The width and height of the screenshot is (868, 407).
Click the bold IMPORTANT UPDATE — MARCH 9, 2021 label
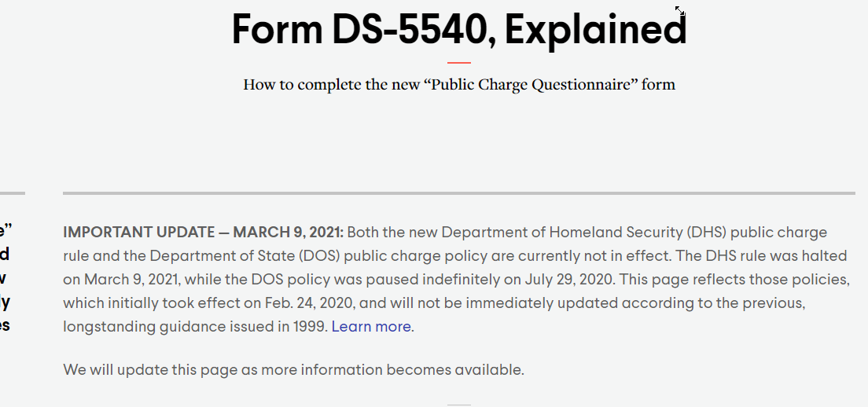pos(203,233)
